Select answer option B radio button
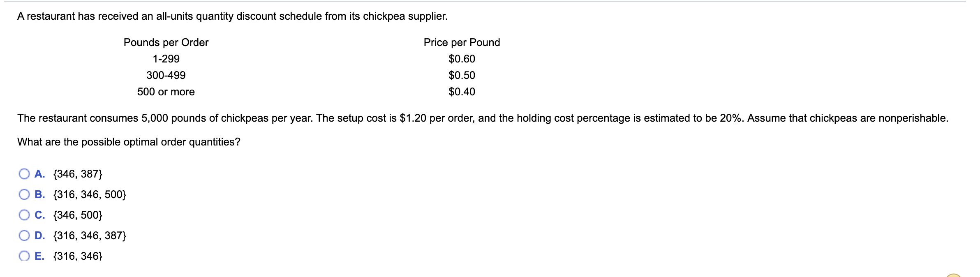Viewport: 980px width, 277px height. 25,195
